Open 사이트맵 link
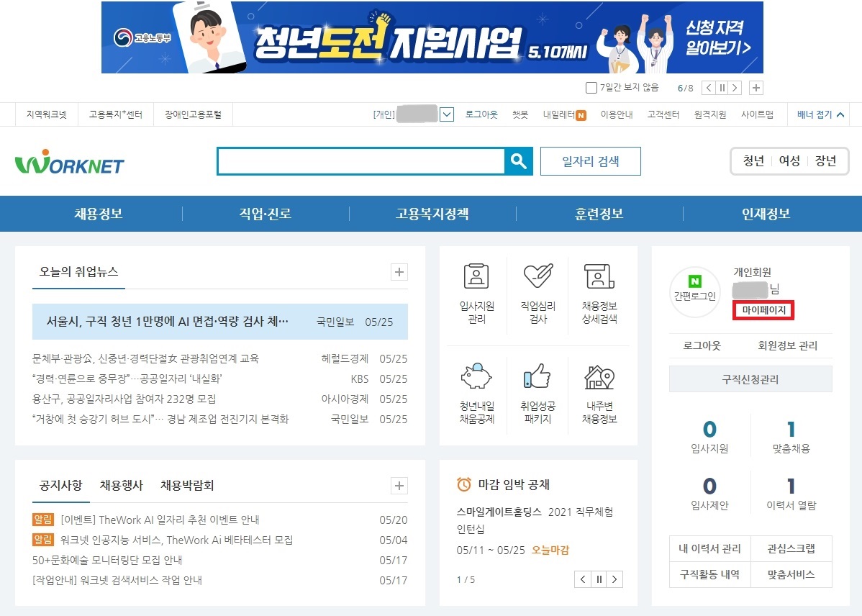Image resolution: width=862 pixels, height=616 pixels. (757, 114)
